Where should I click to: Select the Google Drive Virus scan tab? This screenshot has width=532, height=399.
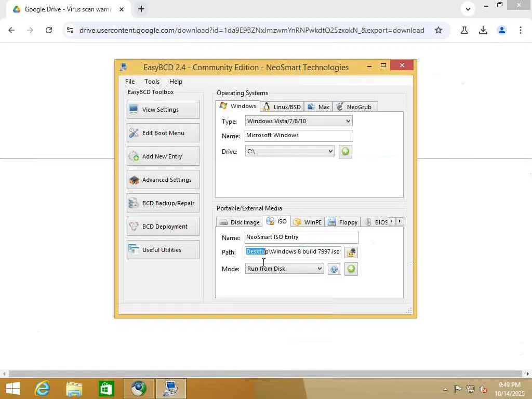pos(68,9)
